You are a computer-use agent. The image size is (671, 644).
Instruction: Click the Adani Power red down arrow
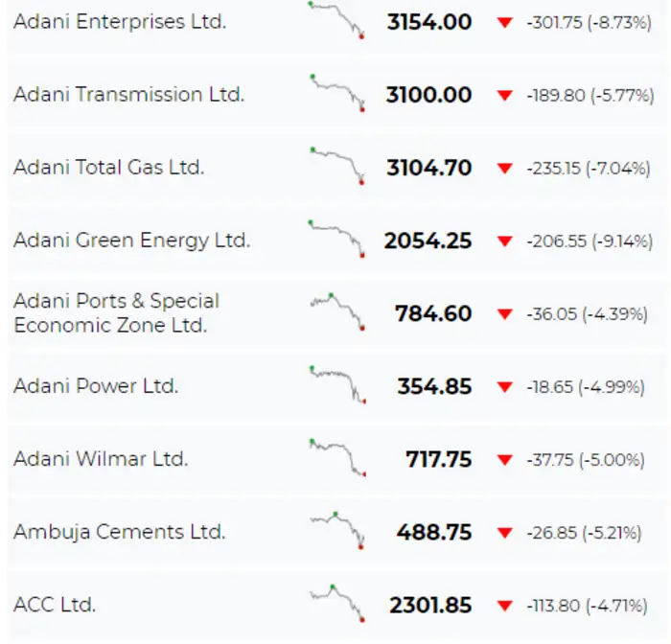click(505, 387)
